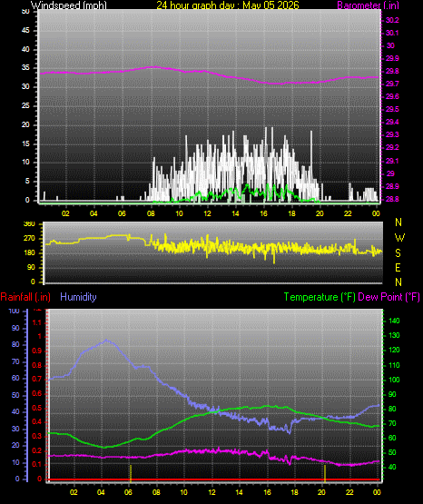
Task: Click the red rainfall baseline at 10 hours
Action: tap(183, 479)
